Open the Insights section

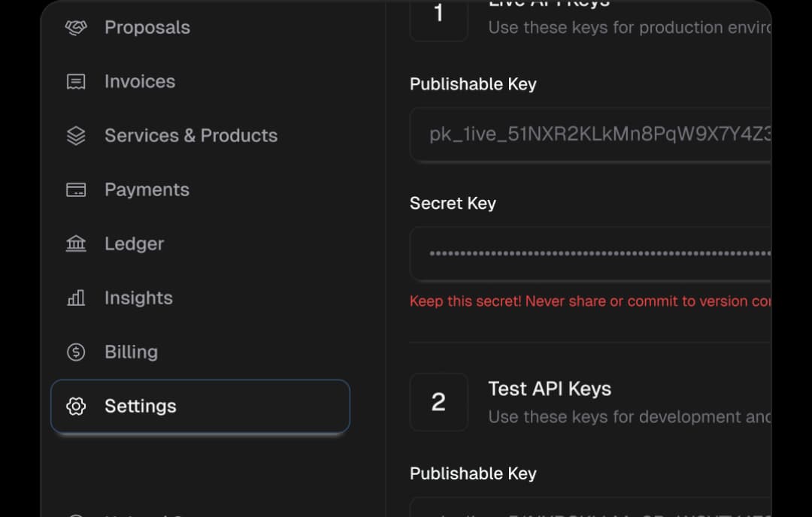coord(138,298)
